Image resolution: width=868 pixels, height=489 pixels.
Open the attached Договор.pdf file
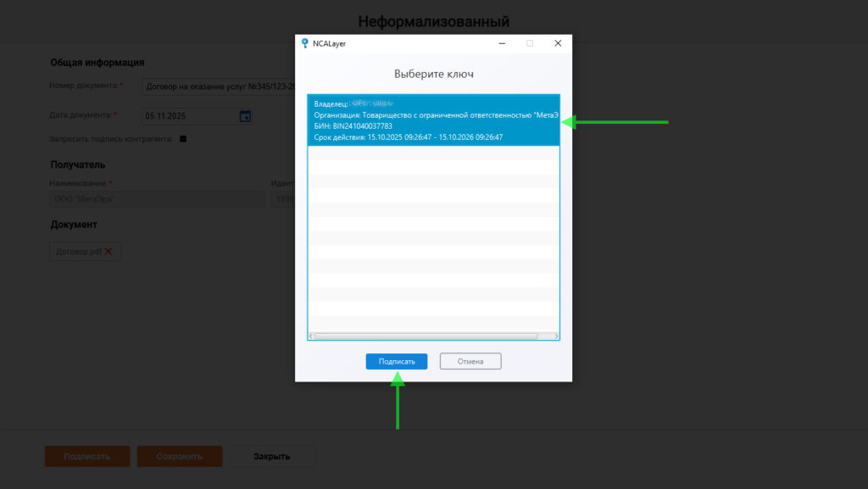pos(78,252)
